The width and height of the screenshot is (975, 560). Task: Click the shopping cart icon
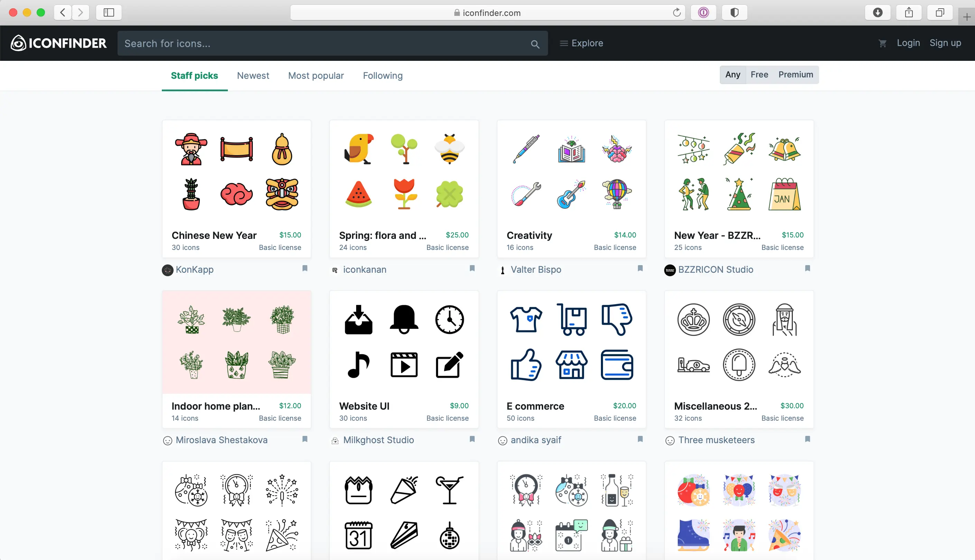[882, 44]
